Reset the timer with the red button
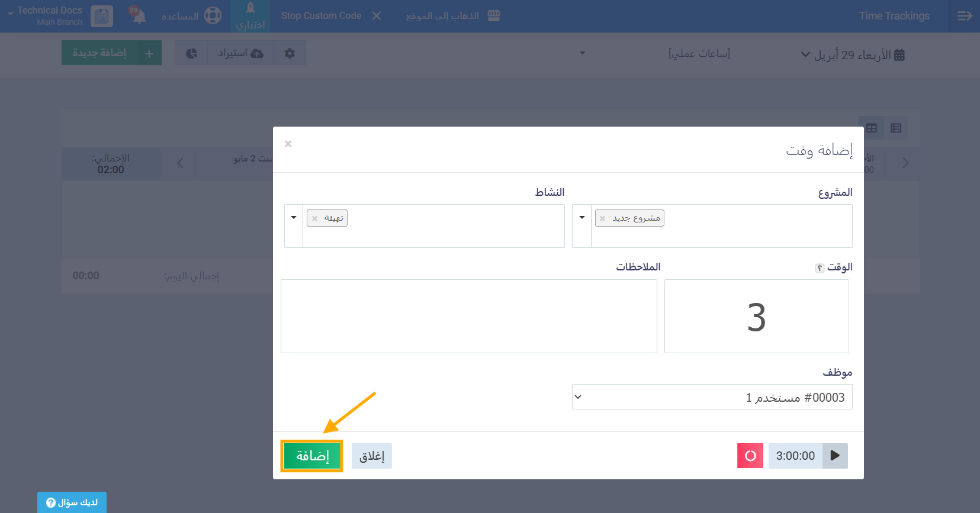 point(750,456)
